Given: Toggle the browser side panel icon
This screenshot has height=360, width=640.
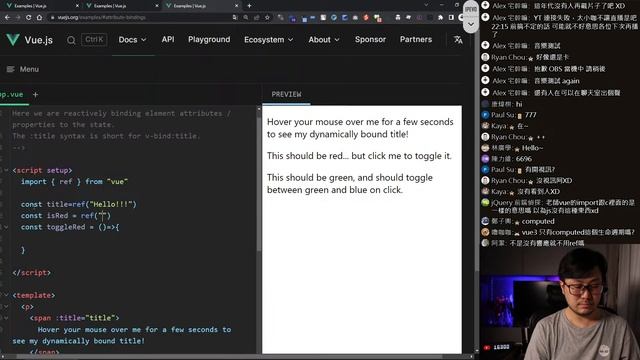Looking at the screenshot, I should coord(451,18).
